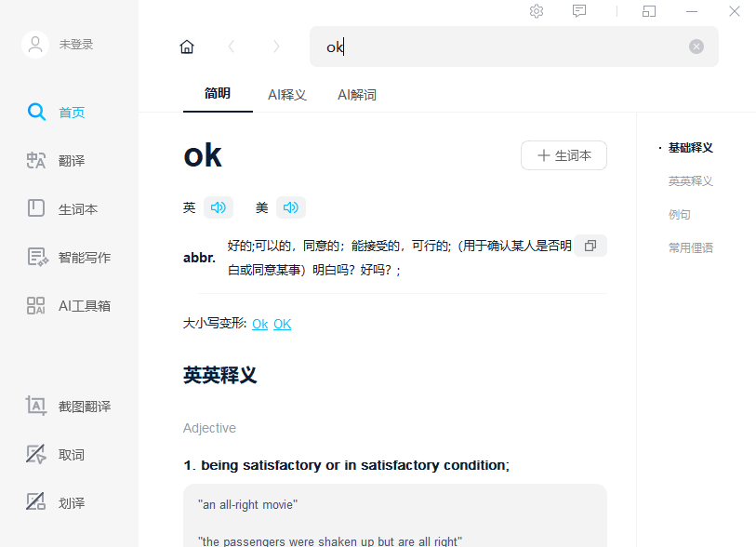Click the 英英释义 section heading

coord(219,375)
